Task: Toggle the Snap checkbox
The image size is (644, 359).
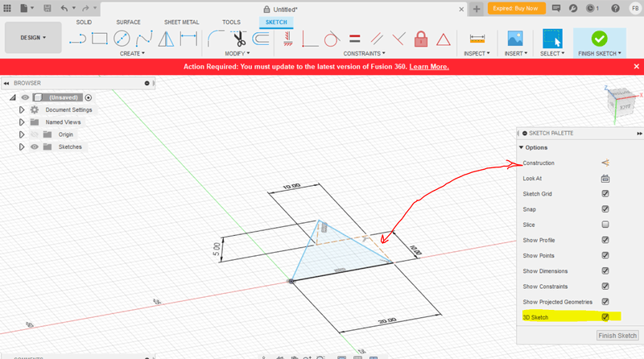Action: click(605, 209)
